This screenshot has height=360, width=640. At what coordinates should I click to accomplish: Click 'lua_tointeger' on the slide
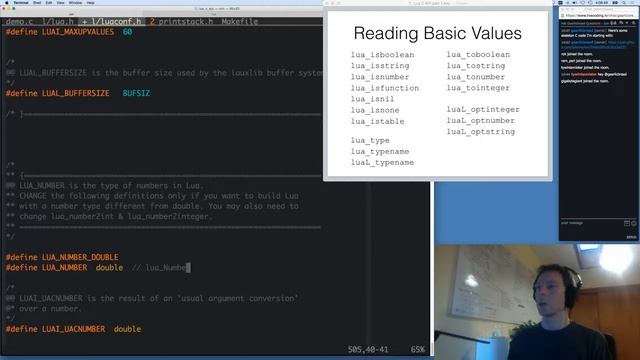(x=478, y=88)
